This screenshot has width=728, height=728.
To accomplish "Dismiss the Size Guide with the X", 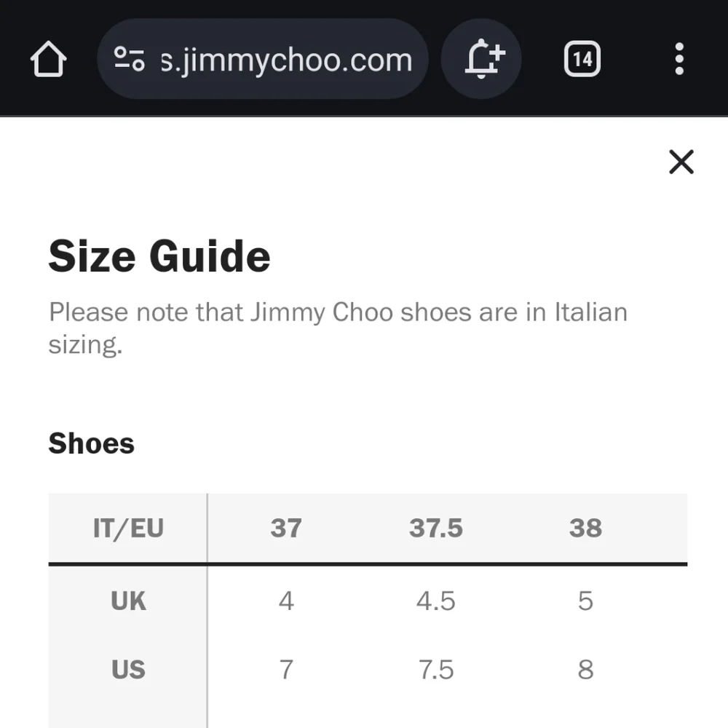I will (x=681, y=162).
